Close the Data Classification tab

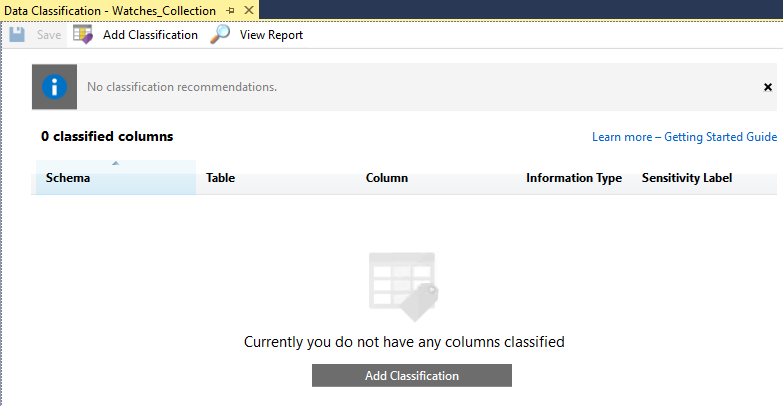[x=249, y=10]
